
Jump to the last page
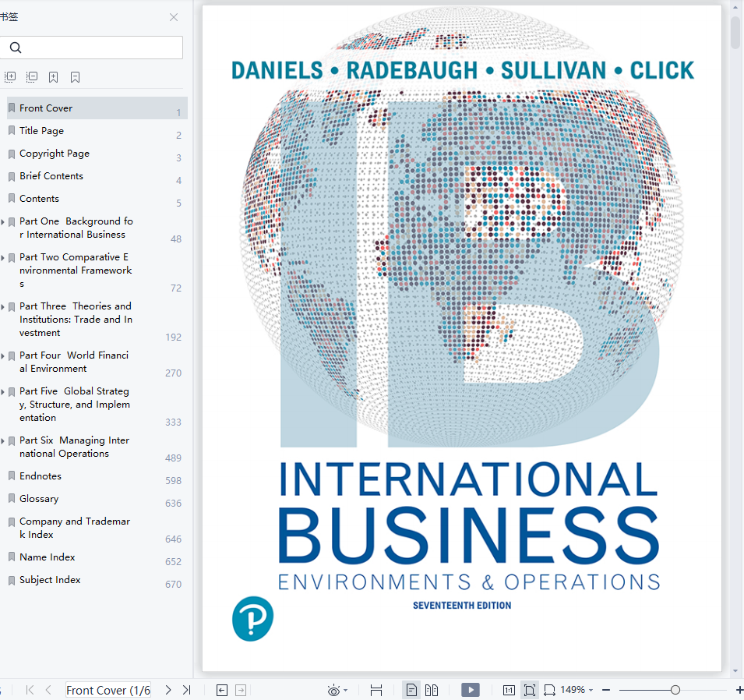click(x=186, y=690)
